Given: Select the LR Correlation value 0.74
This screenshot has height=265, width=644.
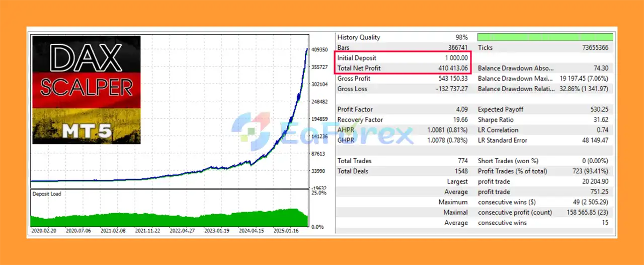Looking at the screenshot, I should coord(602,130).
